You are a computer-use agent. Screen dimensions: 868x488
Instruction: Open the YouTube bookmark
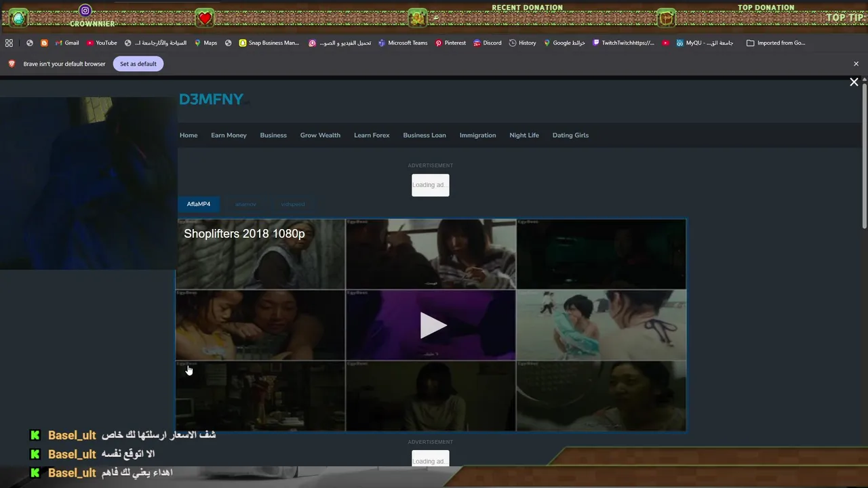coord(102,43)
